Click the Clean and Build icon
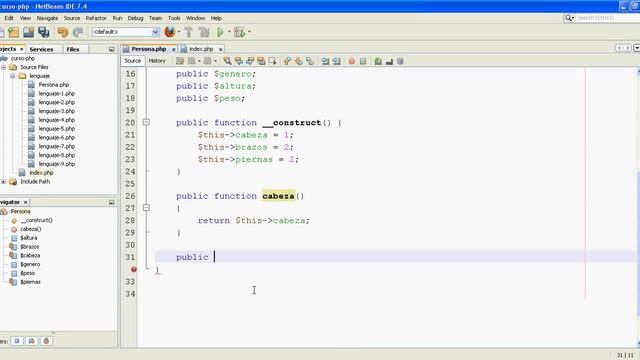The width and height of the screenshot is (640, 360). [x=204, y=32]
